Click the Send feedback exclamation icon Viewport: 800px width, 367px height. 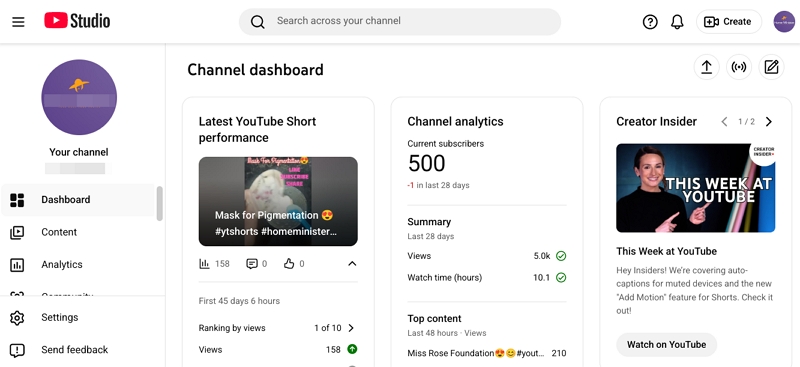(17, 350)
